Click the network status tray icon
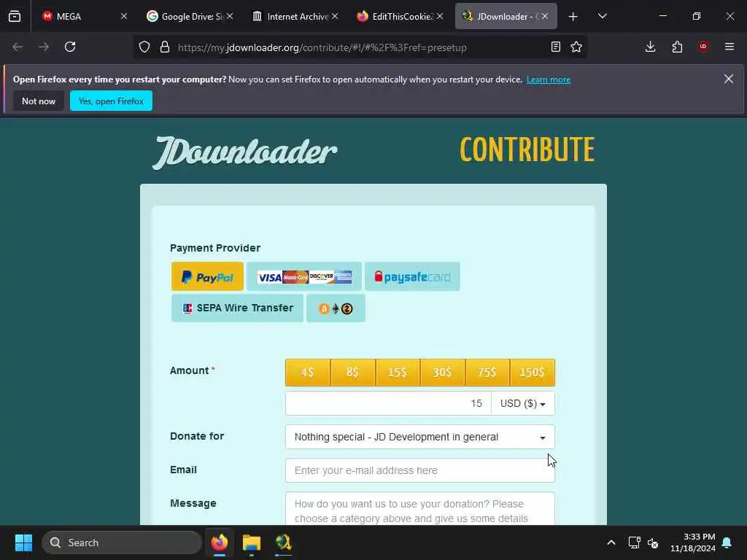The height and width of the screenshot is (560, 747). coord(634,542)
